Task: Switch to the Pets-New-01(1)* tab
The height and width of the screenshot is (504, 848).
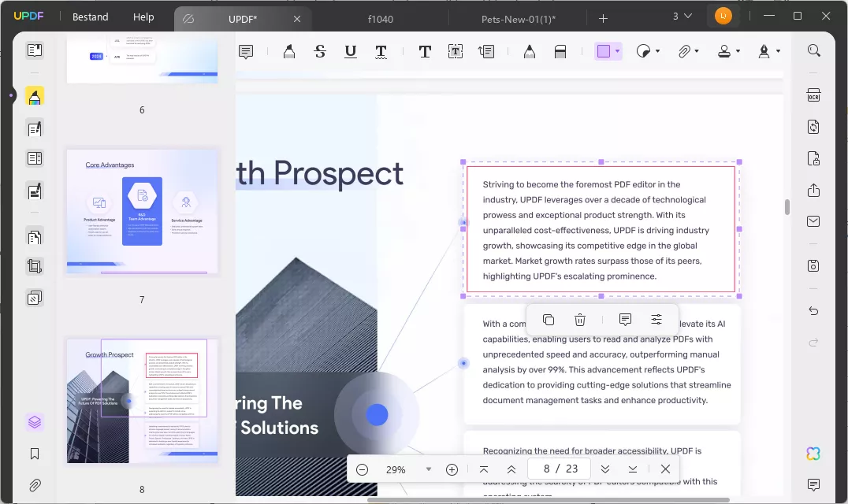Action: click(x=518, y=20)
